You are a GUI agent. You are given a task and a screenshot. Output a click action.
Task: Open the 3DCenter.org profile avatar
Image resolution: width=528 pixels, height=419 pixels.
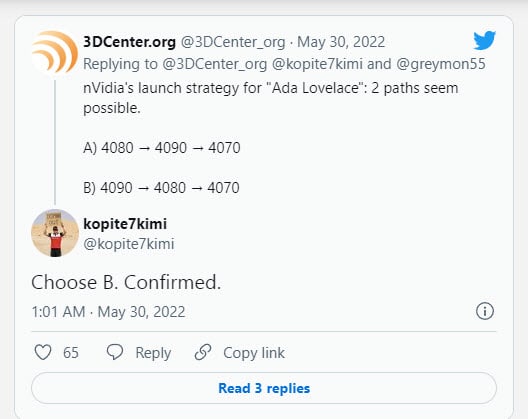(55, 53)
